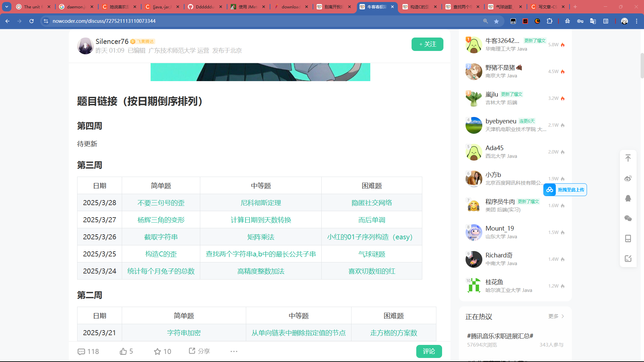Image resolution: width=644 pixels, height=362 pixels.
Task: Open the three-dot more options below post
Action: click(234, 351)
